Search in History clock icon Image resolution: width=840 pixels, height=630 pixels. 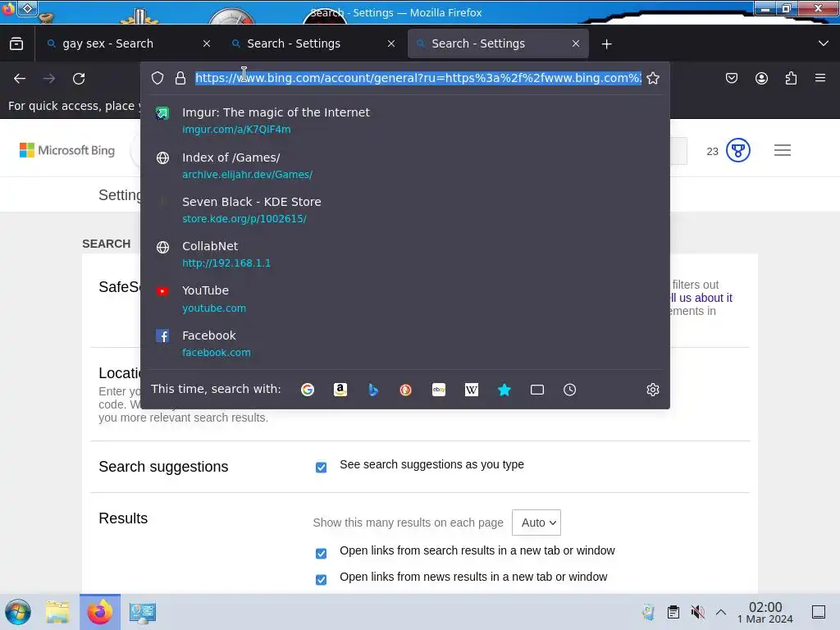(569, 390)
